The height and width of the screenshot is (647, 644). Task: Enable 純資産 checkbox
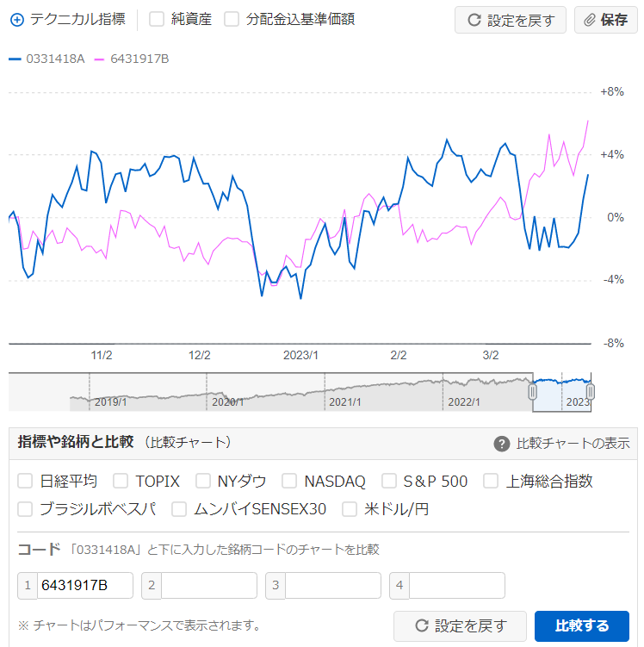[x=157, y=19]
